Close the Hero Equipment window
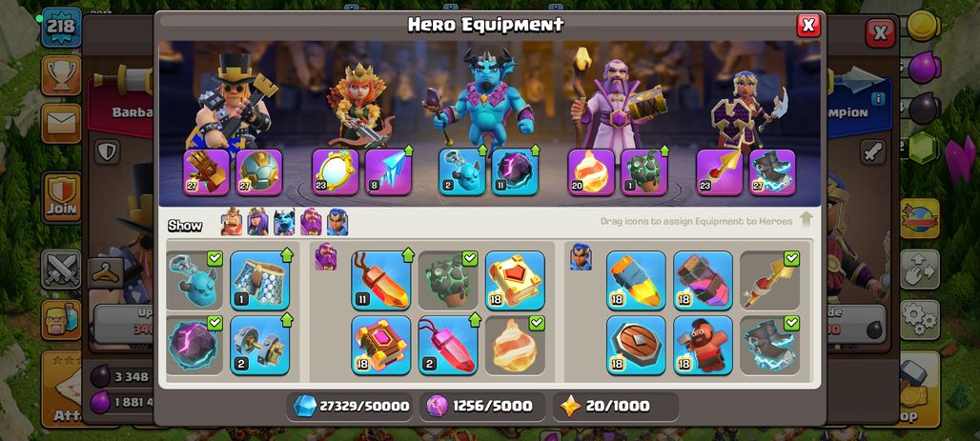This screenshot has height=441, width=980. tap(808, 25)
